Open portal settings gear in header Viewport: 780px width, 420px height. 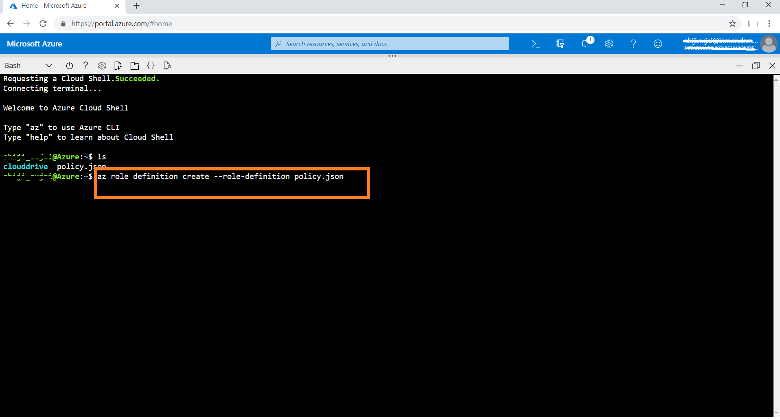pos(609,44)
